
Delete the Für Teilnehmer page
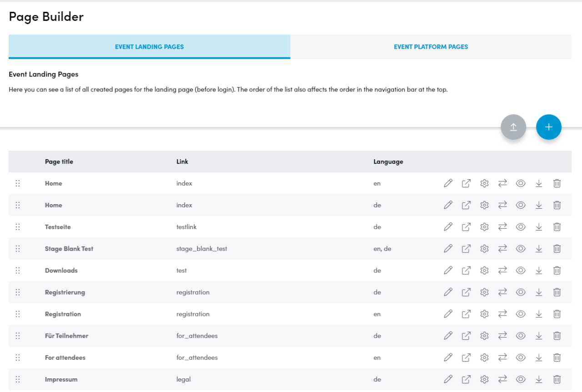557,336
